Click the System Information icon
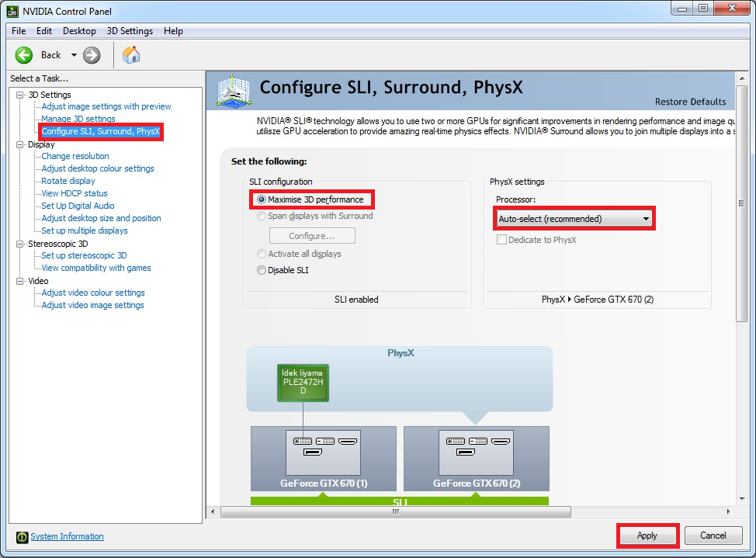This screenshot has width=756, height=558. pos(23,536)
